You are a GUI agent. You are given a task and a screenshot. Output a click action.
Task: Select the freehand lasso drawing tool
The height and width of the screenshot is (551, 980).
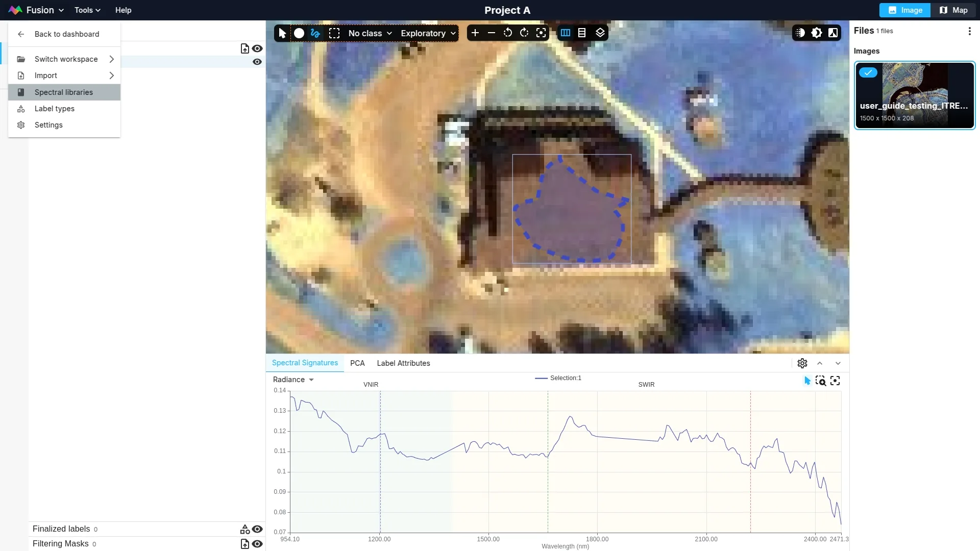315,33
